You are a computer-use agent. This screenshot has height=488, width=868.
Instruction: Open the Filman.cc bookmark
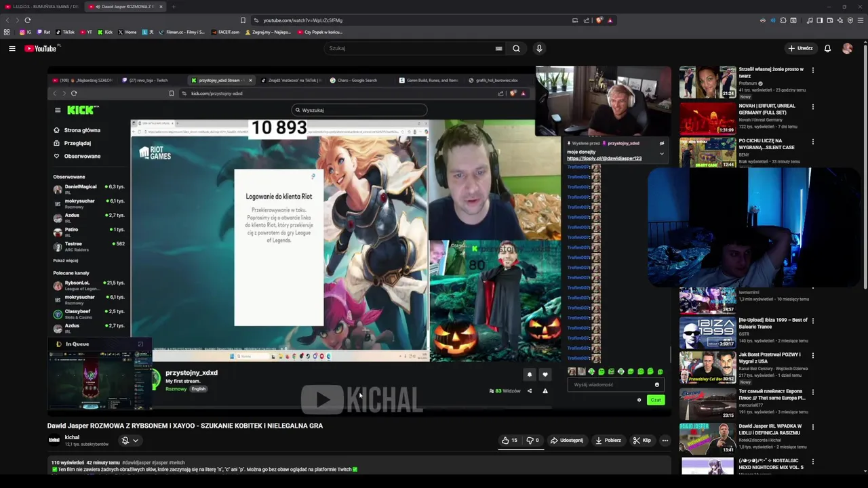[x=182, y=32]
